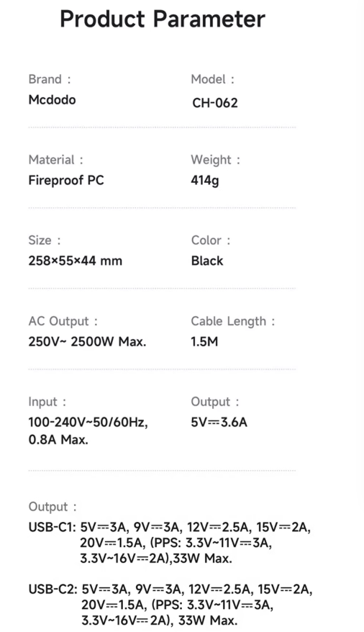Viewport: 364px width, 632px height.
Task: Select the Black color value
Action: point(207,261)
